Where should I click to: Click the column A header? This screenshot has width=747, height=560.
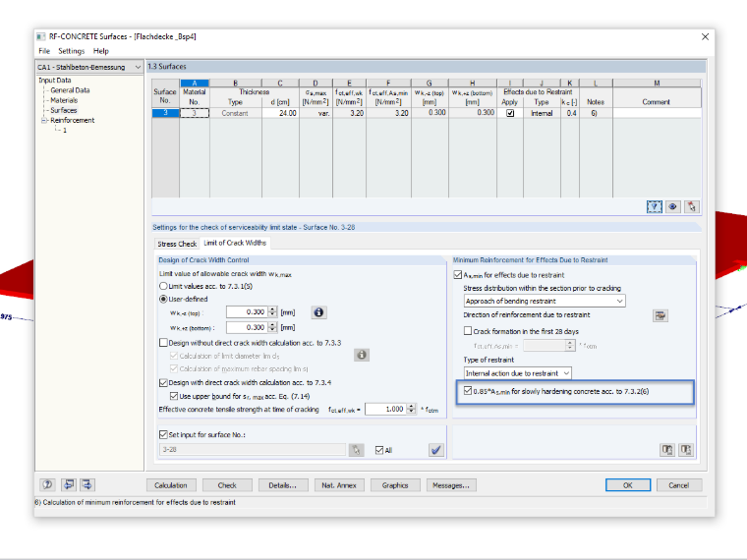pos(195,83)
